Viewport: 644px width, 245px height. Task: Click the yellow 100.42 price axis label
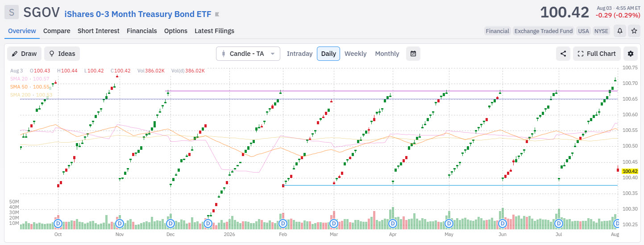pyautogui.click(x=630, y=171)
